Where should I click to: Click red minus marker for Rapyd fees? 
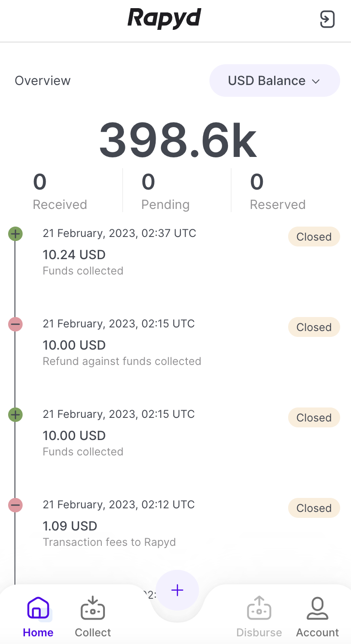click(x=15, y=505)
